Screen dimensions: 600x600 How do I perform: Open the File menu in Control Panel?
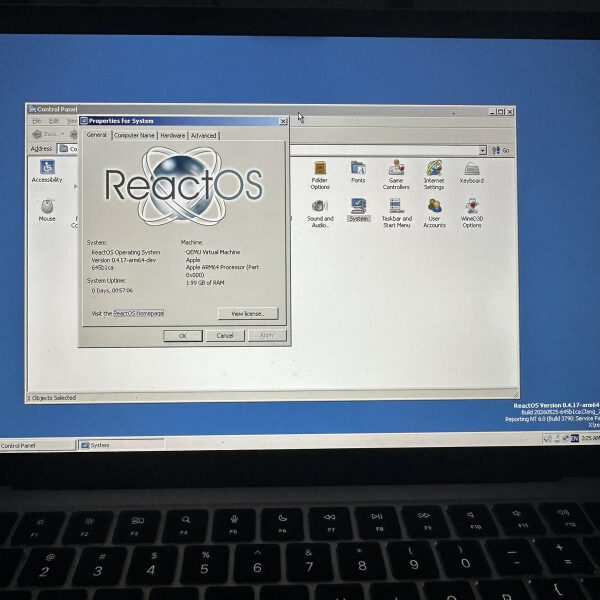tap(36, 121)
